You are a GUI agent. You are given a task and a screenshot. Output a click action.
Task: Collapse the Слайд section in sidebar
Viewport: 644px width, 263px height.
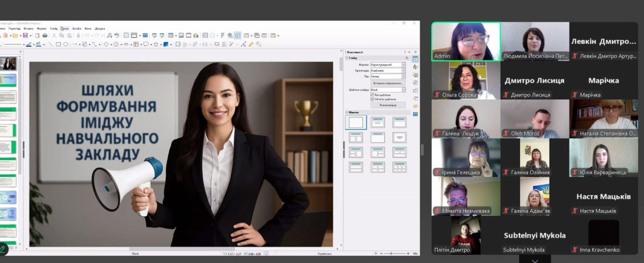346,58
